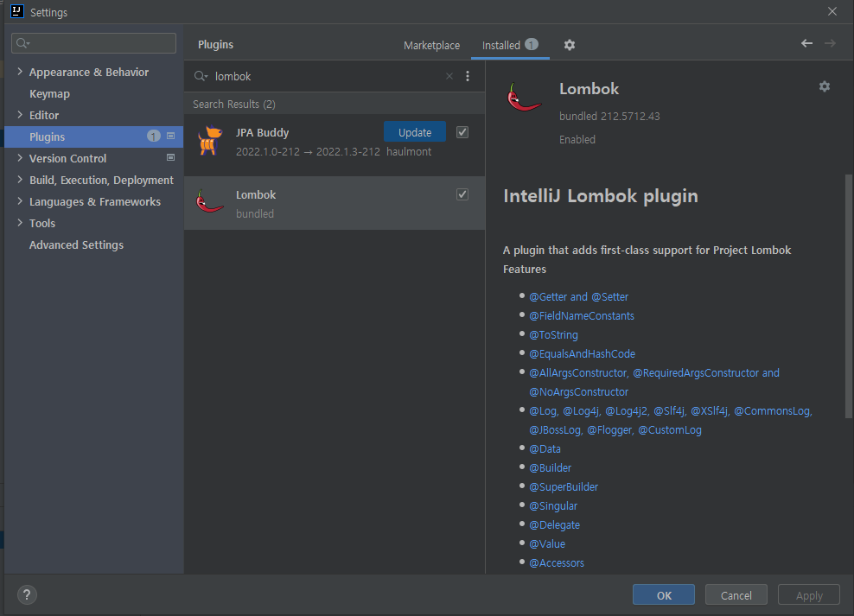Viewport: 854px width, 616px height.
Task: Open the @Data link
Action: pyautogui.click(x=545, y=449)
